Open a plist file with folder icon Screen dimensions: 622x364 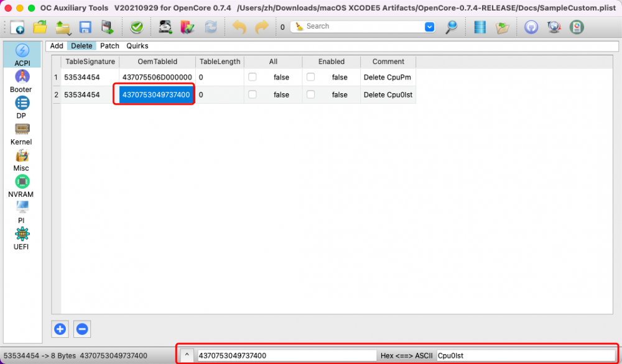pos(40,27)
